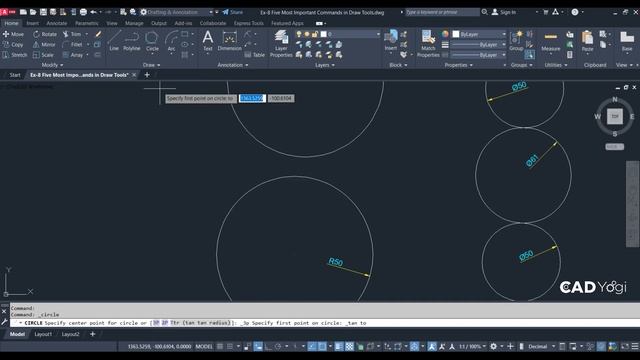Expand the Annotation panel
Screen dimensions: 640x360
coord(233,65)
